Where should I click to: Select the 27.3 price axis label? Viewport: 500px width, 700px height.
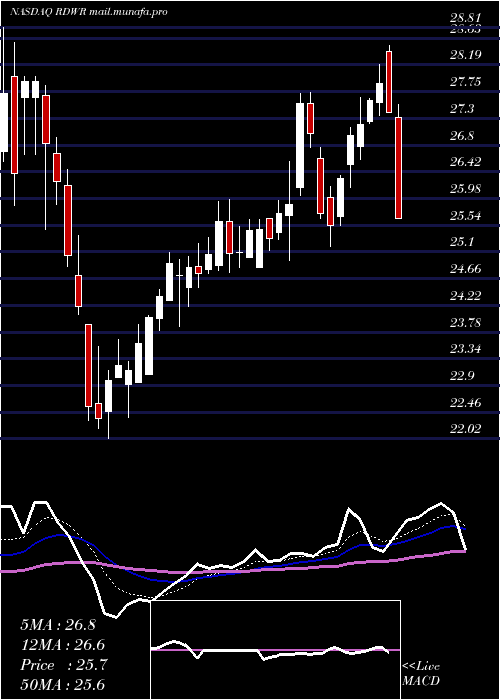tap(462, 108)
